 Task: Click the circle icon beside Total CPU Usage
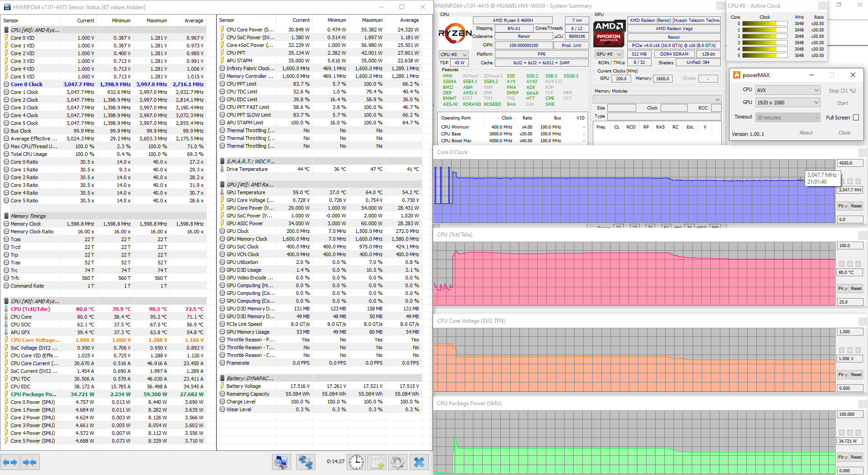(6, 154)
